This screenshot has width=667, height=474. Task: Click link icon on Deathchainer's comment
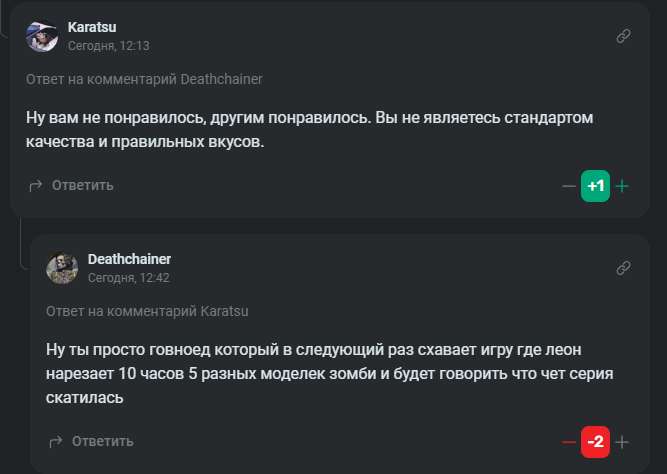[x=623, y=268]
